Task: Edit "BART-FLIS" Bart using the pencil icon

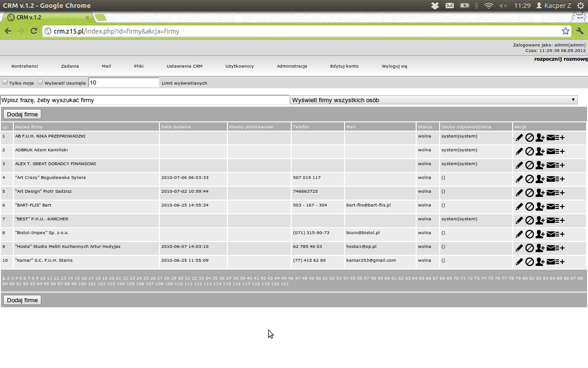Action: click(520, 207)
